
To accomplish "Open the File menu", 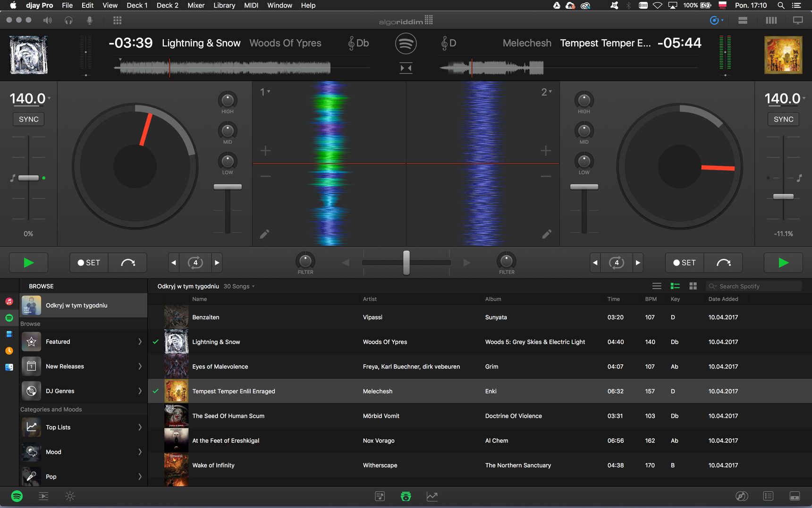I will [x=68, y=5].
